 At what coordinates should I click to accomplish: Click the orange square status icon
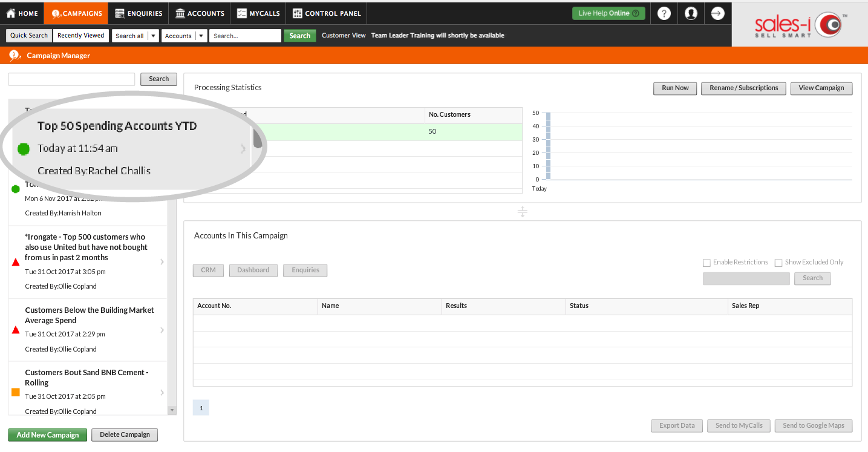pos(16,392)
